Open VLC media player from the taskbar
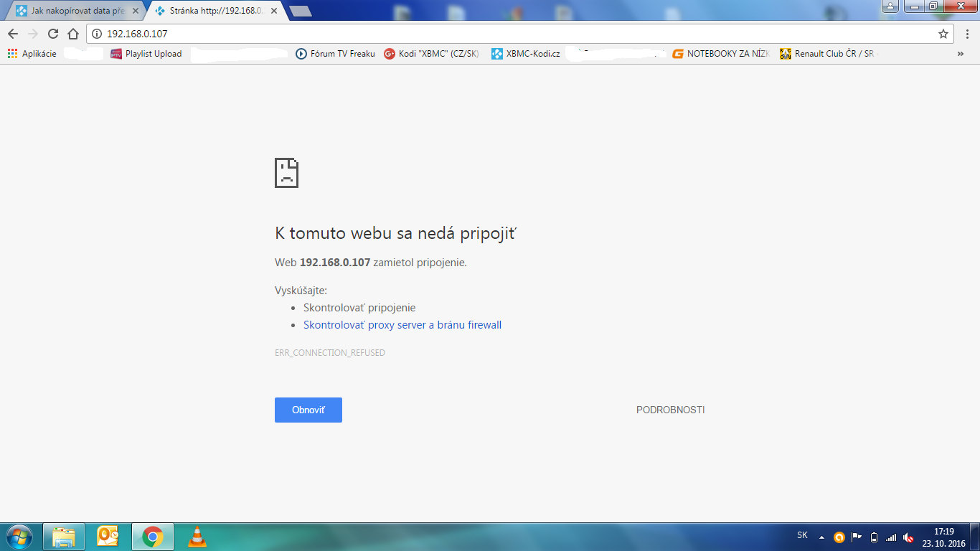Viewport: 980px width, 551px height. (197, 537)
